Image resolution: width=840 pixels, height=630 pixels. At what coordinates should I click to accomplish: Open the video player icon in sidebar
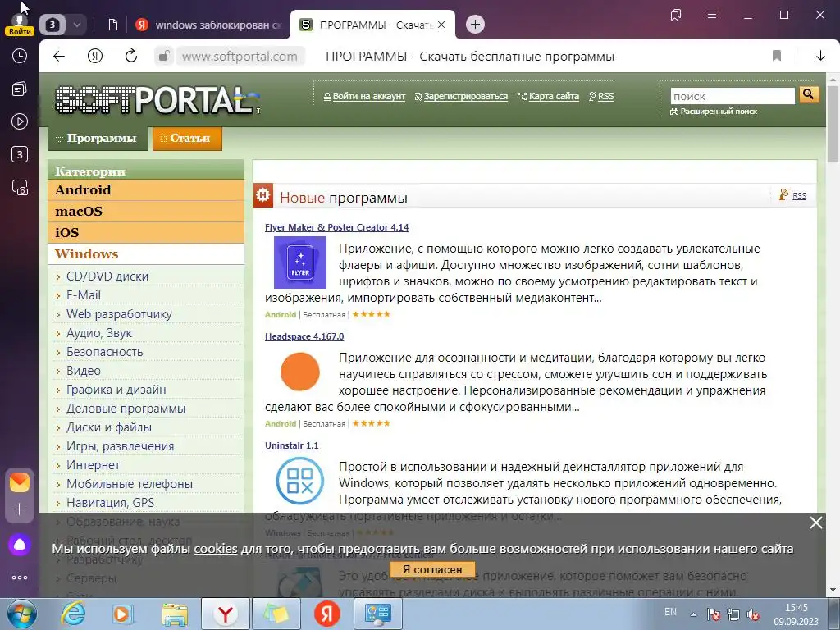[20, 121]
